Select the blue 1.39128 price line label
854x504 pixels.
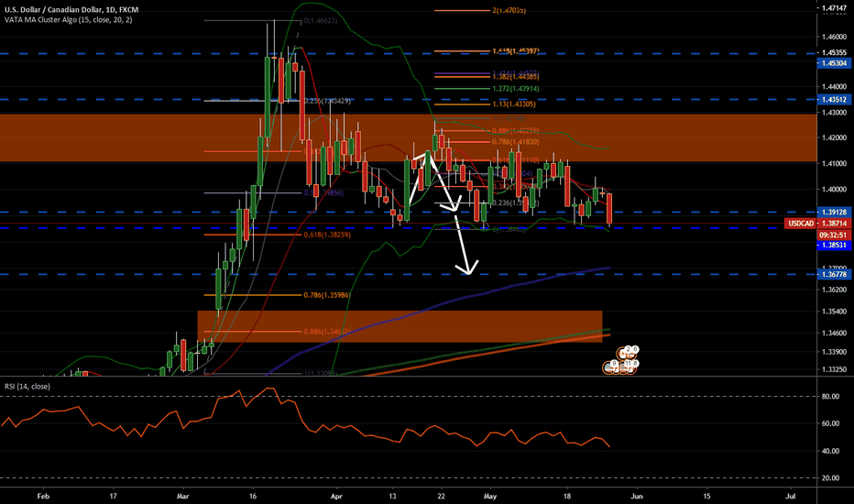click(833, 213)
